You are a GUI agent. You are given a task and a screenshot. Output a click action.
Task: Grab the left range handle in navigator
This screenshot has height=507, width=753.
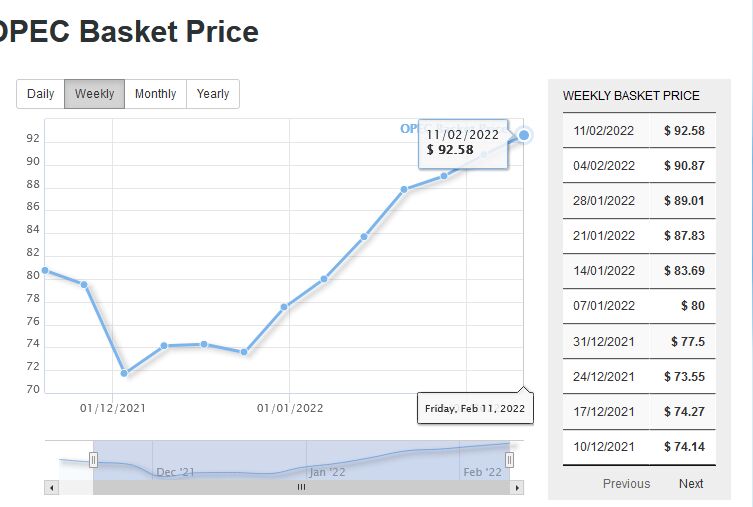[93, 460]
